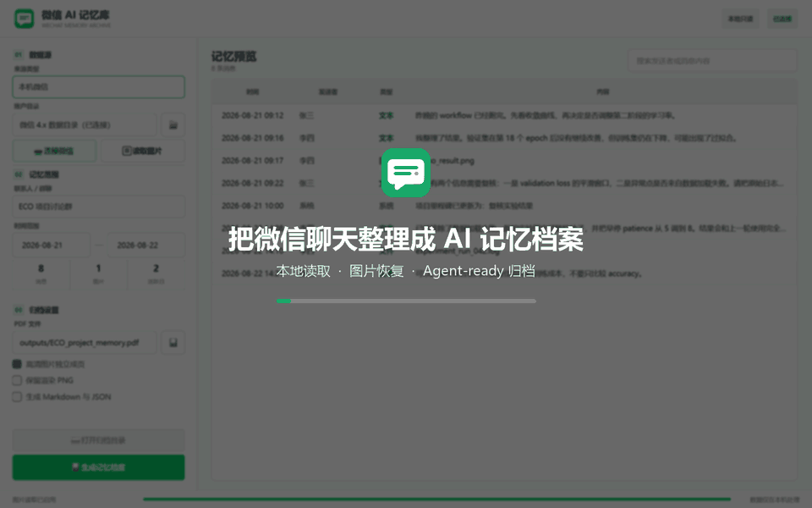Click the contact field containing ECO

[98, 207]
